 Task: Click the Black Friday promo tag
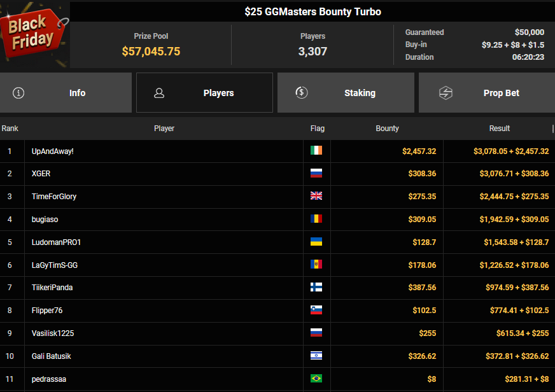(x=34, y=33)
